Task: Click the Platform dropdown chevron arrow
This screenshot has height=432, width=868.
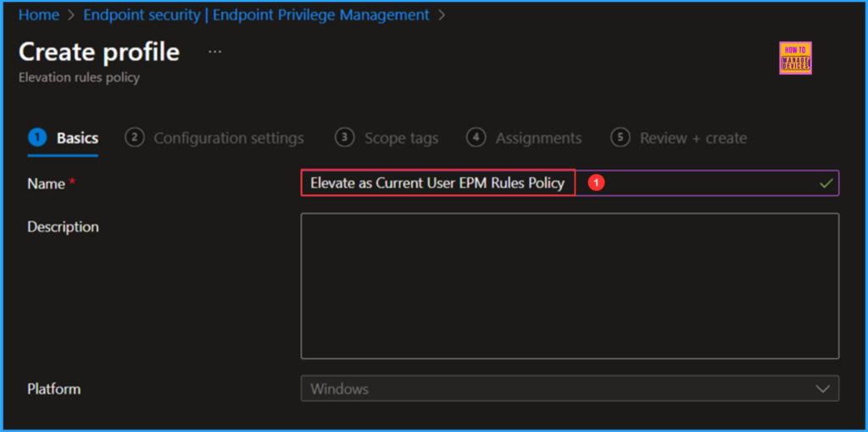Action: coord(822,389)
